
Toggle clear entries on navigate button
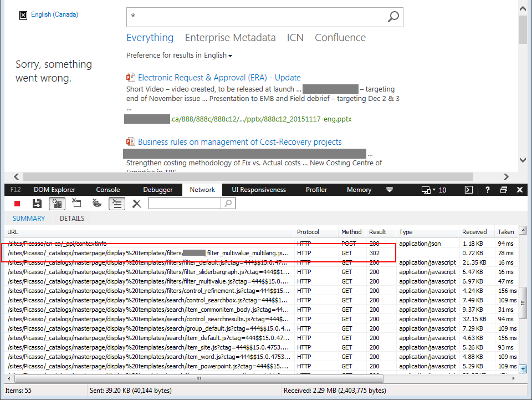click(116, 204)
